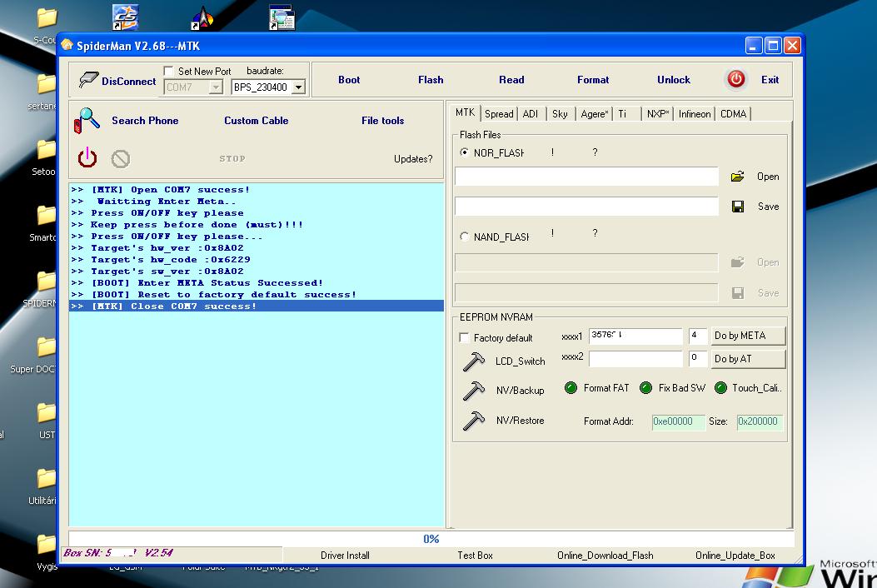Click the File tools button
The height and width of the screenshot is (588, 877).
point(382,120)
